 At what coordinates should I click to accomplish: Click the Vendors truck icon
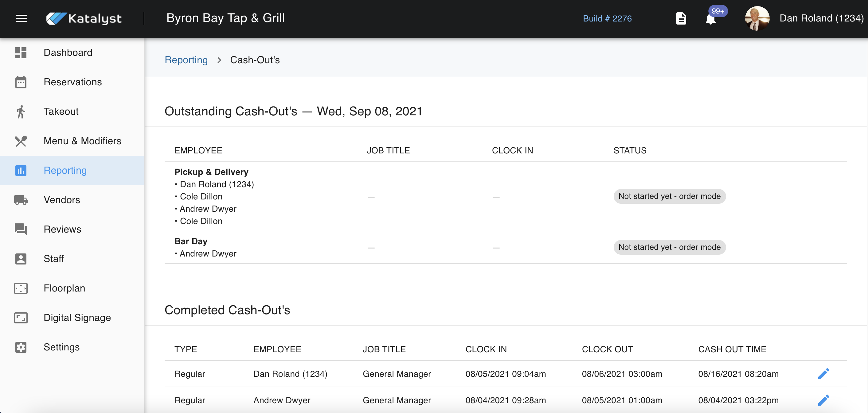pyautogui.click(x=21, y=200)
